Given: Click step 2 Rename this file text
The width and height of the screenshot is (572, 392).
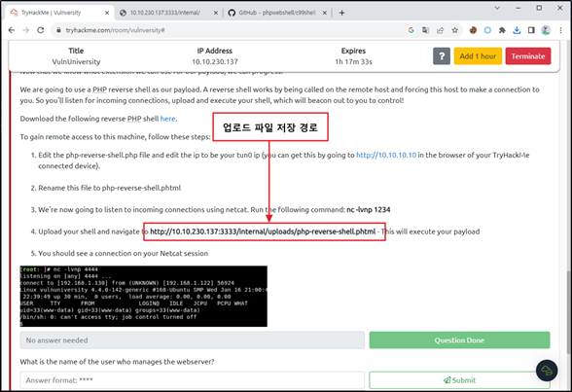Looking at the screenshot, I should [109, 188].
